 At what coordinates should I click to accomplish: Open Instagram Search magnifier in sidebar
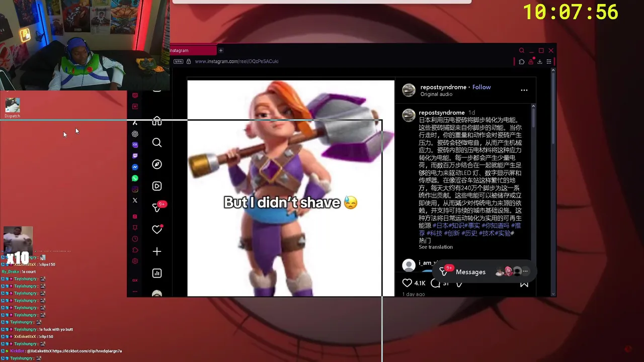[157, 143]
